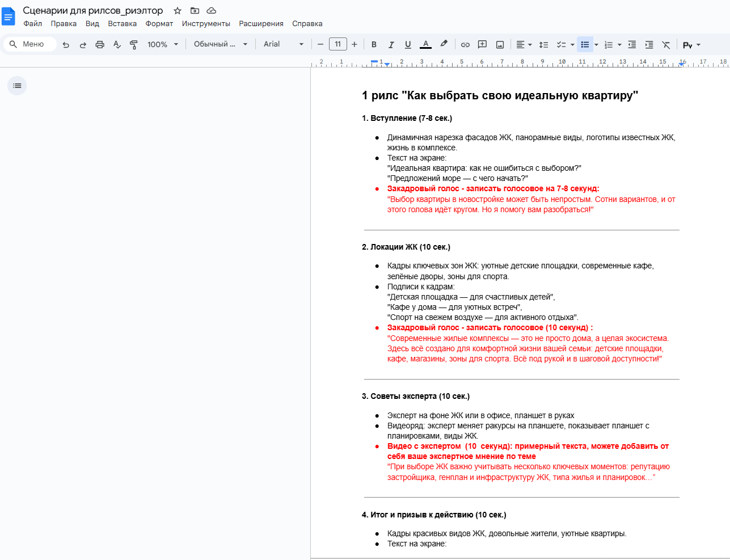Expand the Arial font dropdown

[284, 44]
